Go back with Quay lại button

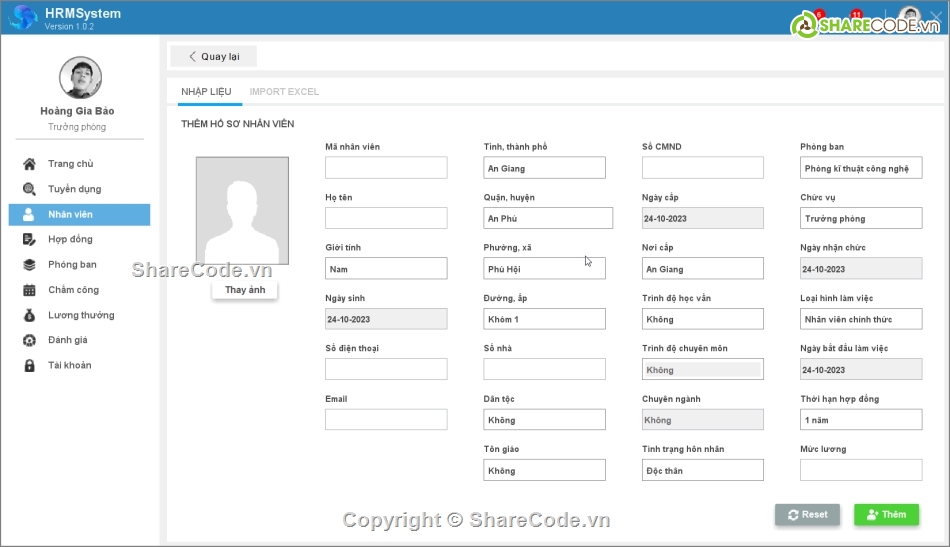click(x=213, y=57)
